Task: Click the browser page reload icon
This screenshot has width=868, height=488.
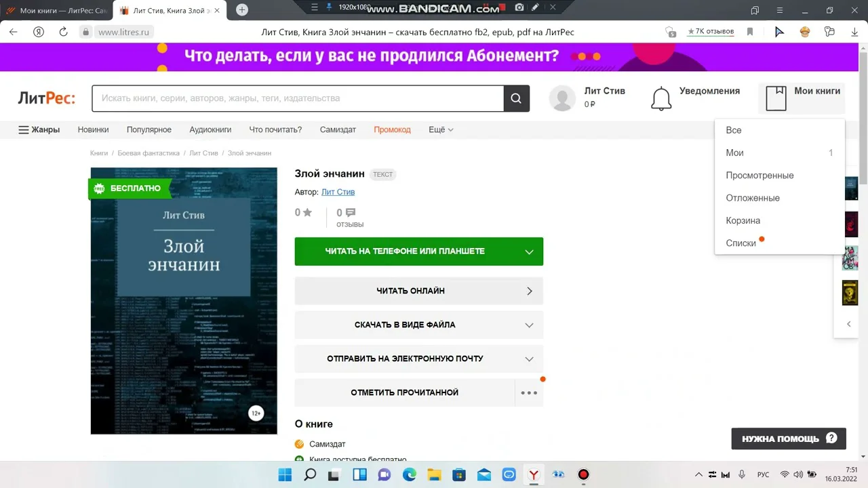Action: click(x=63, y=32)
